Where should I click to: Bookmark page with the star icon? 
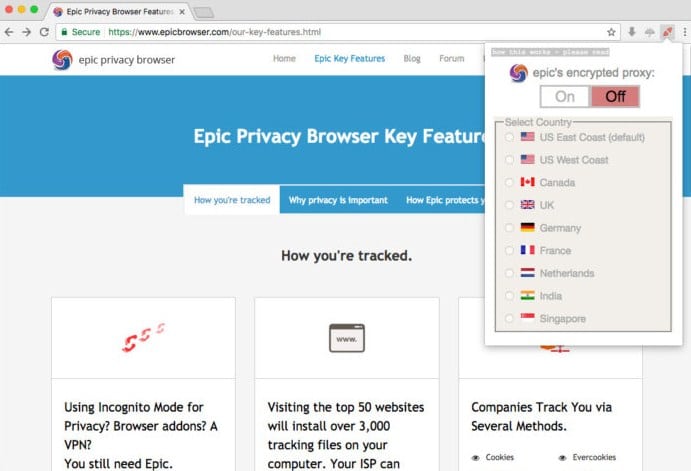(611, 32)
